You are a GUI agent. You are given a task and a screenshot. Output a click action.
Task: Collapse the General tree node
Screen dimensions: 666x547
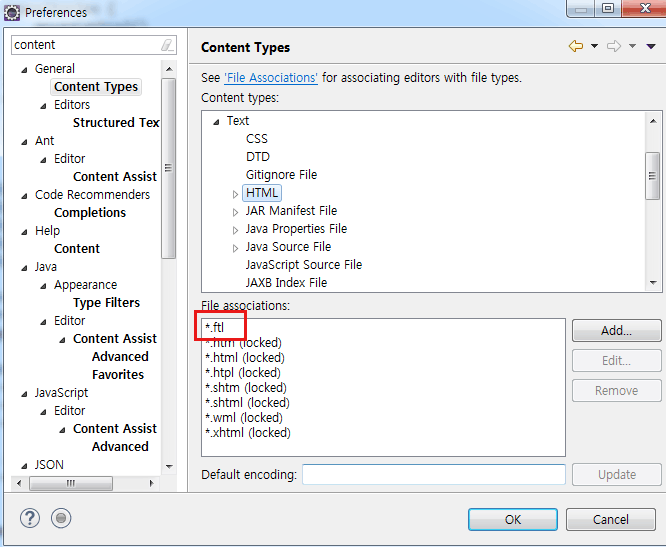pos(24,70)
